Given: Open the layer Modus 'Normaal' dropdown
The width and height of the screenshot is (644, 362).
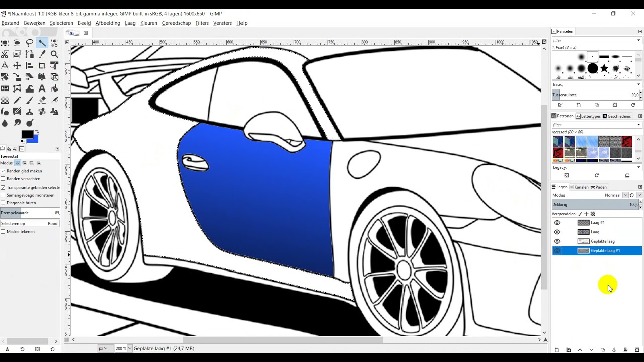Looking at the screenshot, I should point(625,195).
